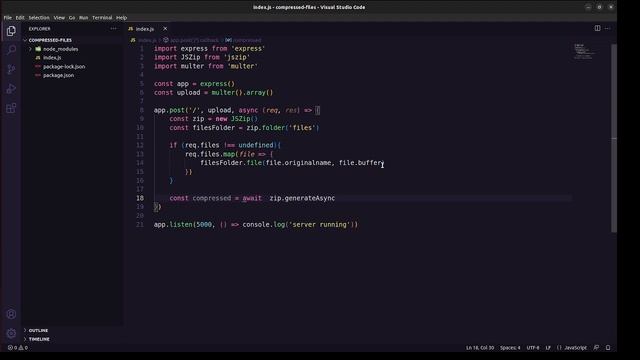Click 'undefined' keyword on line 12

click(x=256, y=145)
